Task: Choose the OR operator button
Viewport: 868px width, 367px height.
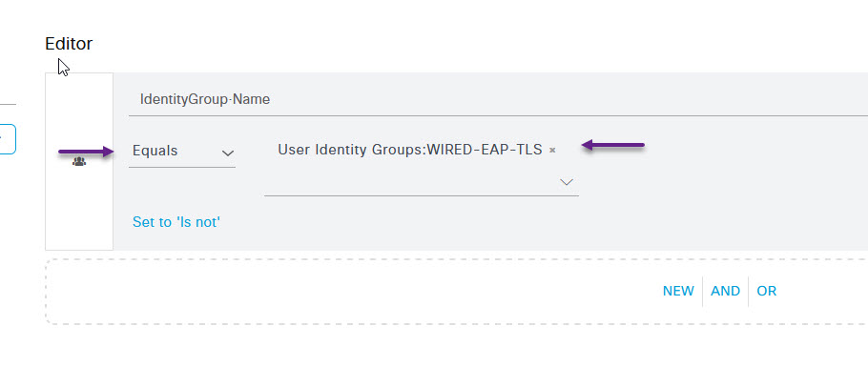Action: (767, 291)
